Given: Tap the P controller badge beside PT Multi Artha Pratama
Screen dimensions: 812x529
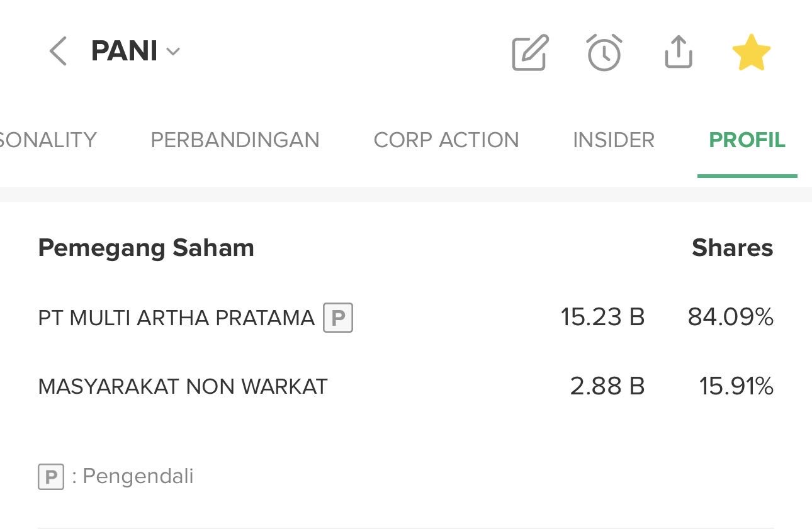Looking at the screenshot, I should coord(338,318).
